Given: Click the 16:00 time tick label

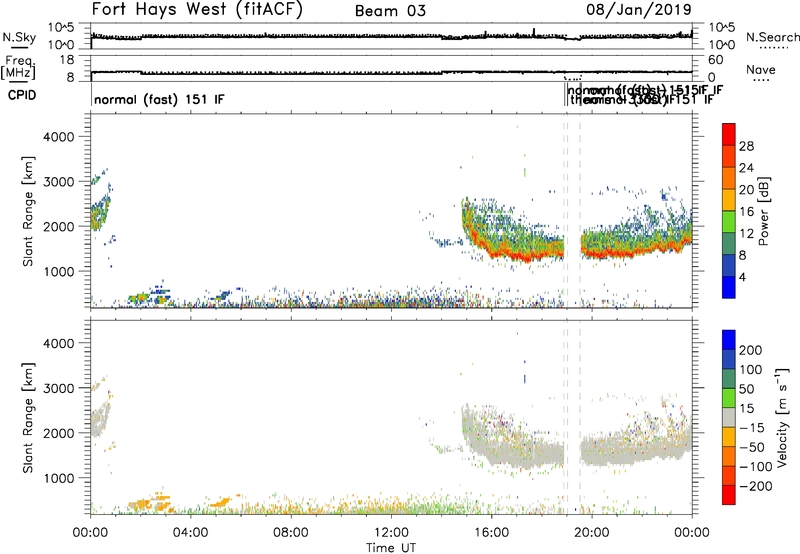Looking at the screenshot, I should [491, 533].
